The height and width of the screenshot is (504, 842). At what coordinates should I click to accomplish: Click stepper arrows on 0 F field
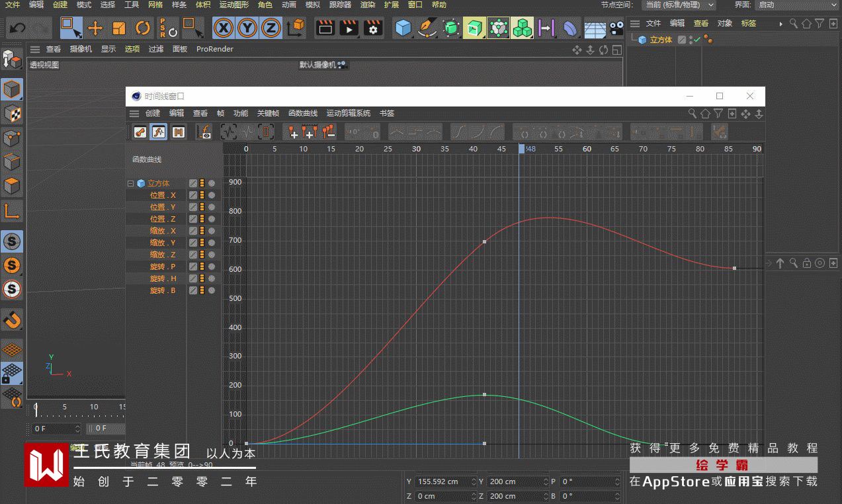(x=77, y=429)
